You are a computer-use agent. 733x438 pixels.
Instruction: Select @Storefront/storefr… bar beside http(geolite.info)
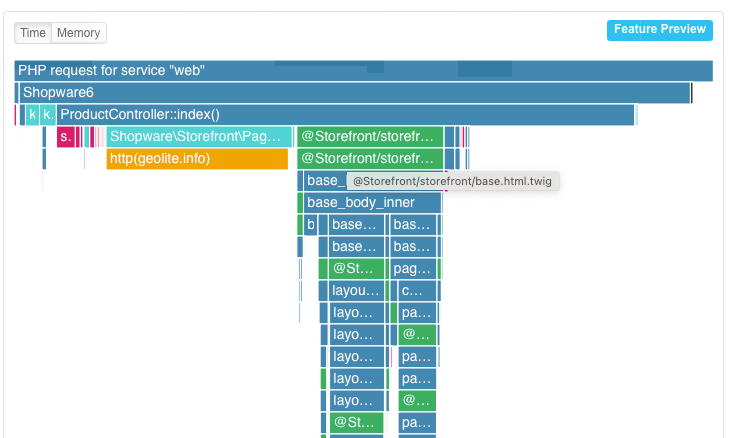pyautogui.click(x=370, y=158)
